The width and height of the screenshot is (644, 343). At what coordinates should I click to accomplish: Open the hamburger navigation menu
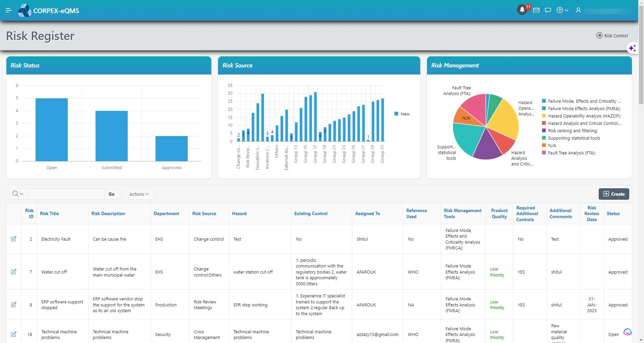(9, 10)
